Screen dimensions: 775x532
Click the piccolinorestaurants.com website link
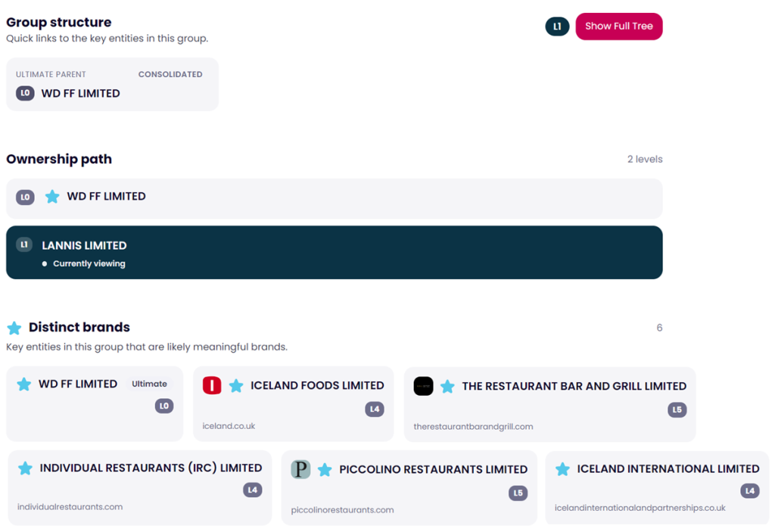point(342,510)
